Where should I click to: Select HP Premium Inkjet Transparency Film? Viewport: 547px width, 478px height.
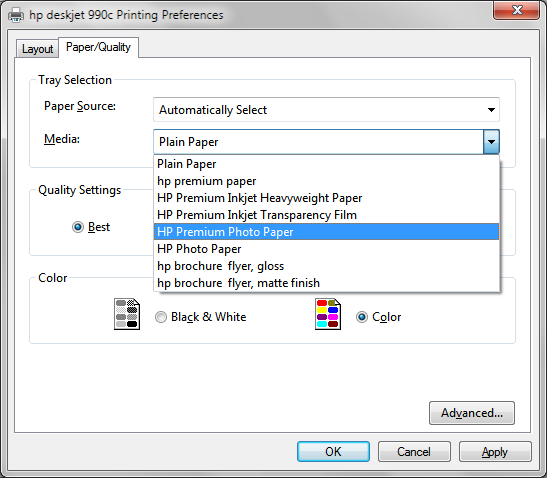point(326,215)
